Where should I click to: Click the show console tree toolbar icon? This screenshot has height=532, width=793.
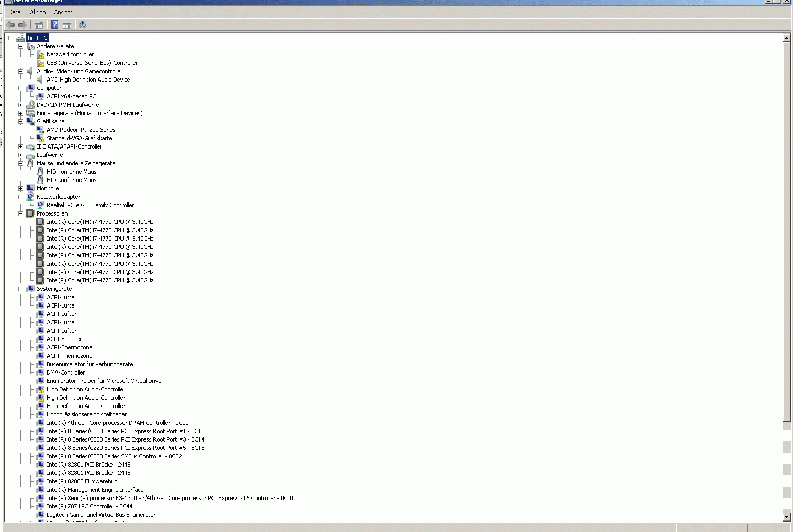click(x=38, y=25)
